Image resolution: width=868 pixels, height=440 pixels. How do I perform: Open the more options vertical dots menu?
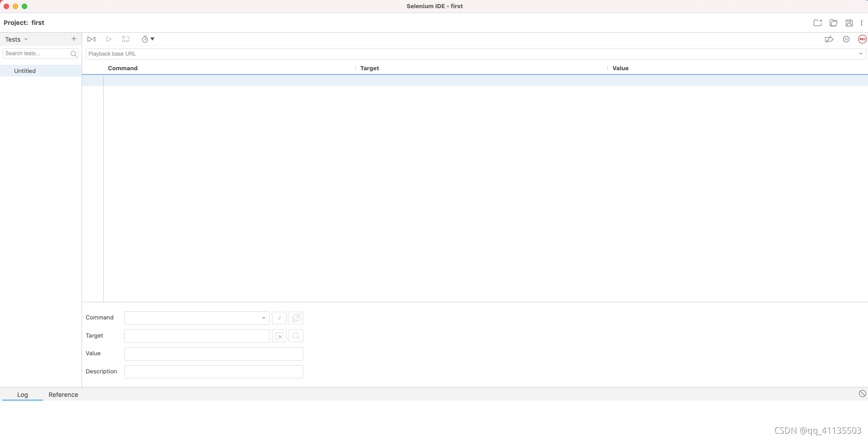tap(862, 23)
